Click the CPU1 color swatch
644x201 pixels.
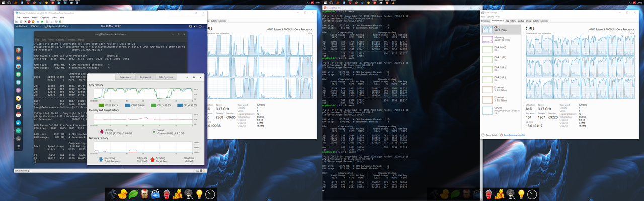pos(101,105)
